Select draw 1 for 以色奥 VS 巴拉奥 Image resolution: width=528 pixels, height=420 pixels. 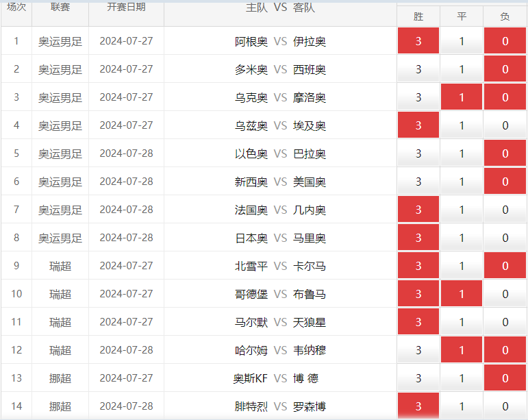pos(462,153)
